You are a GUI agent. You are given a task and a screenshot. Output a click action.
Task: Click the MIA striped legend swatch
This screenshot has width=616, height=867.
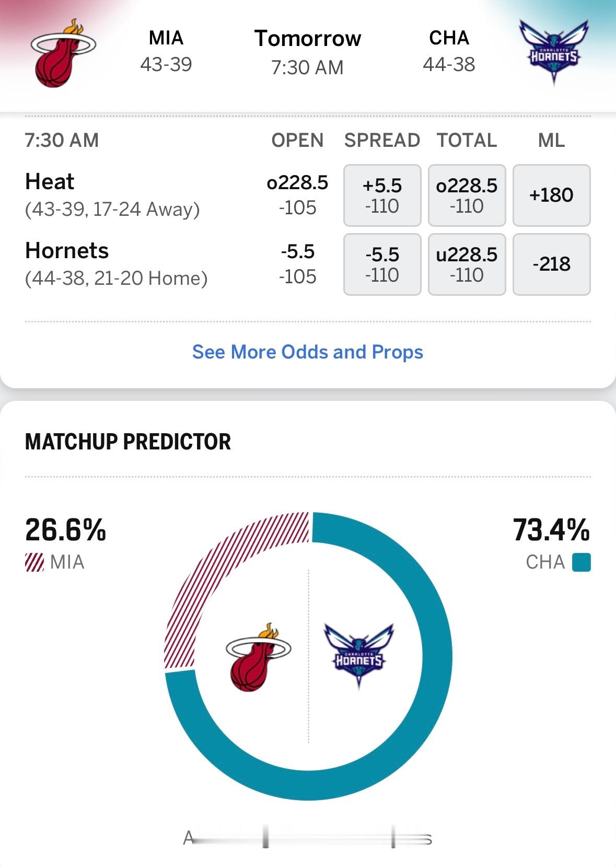(33, 563)
